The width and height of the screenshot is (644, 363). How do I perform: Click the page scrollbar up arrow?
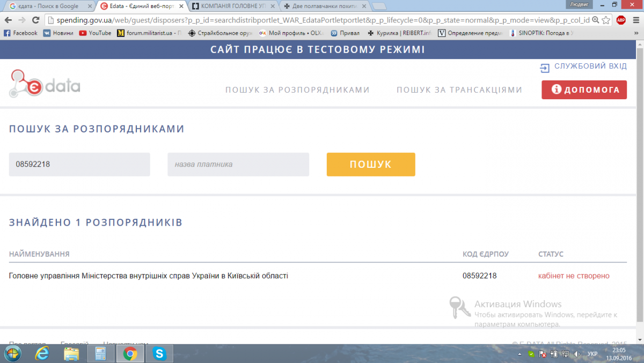[x=640, y=44]
